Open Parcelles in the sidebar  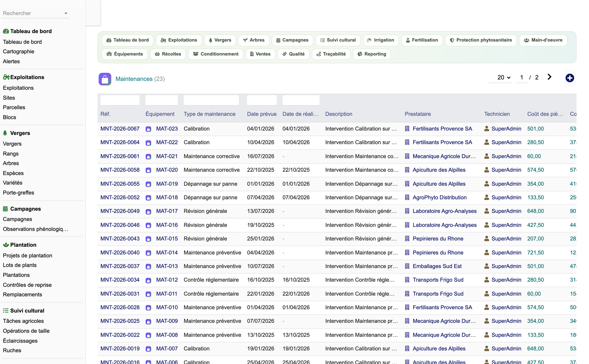(14, 107)
